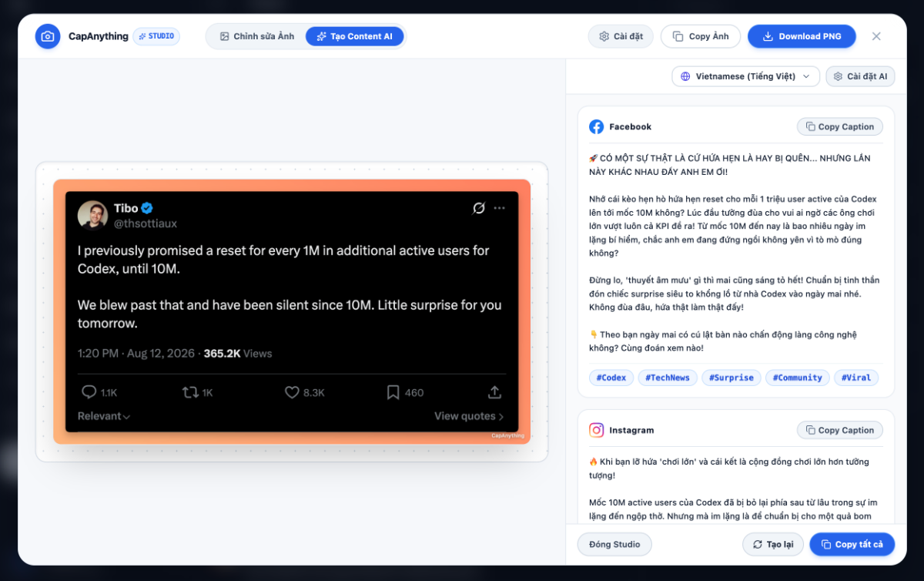Click the 365.2K Views count
Image resolution: width=924 pixels, height=581 pixels.
(x=238, y=354)
